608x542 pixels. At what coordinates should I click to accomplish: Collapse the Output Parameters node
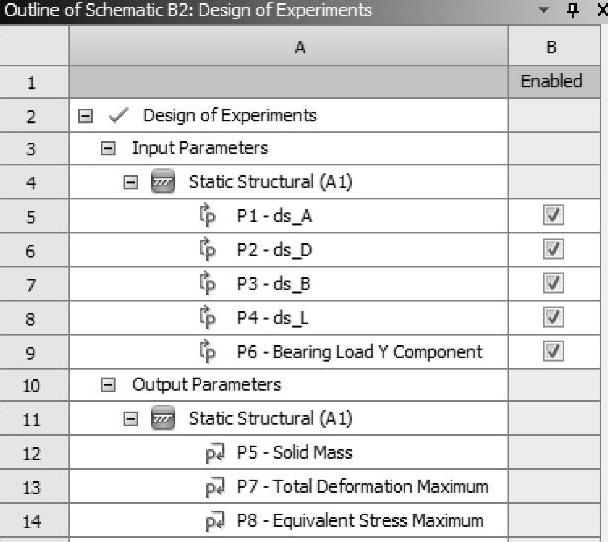[108, 386]
